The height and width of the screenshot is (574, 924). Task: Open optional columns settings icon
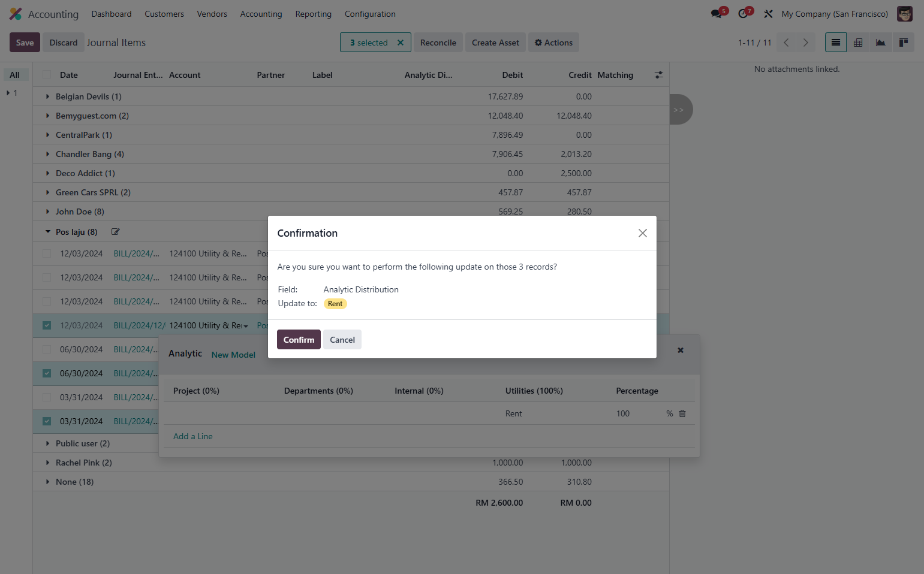(658, 75)
